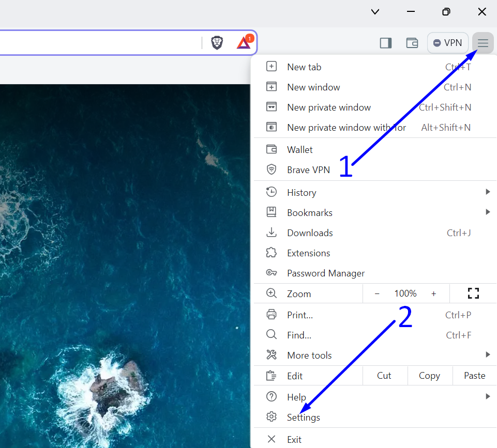Screen dimensions: 497x448
Task: Open the hamburger customize menu icon
Action: tap(483, 43)
